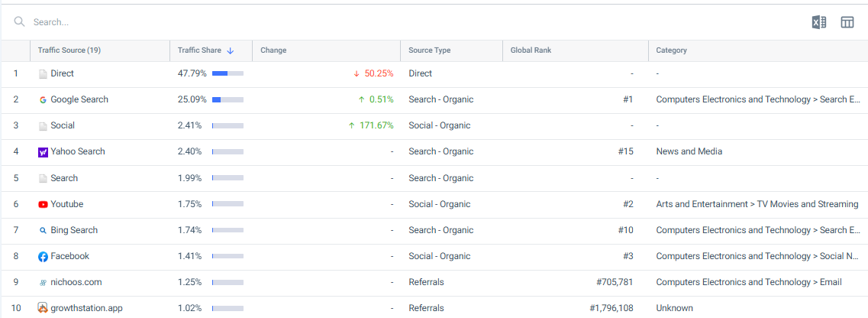868x318 pixels.
Task: Click the 1.74% traffic share value
Action: pyautogui.click(x=189, y=230)
